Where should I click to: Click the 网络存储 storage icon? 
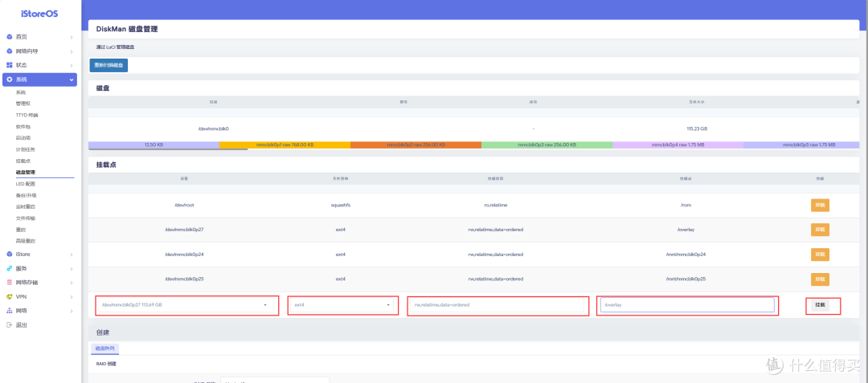point(10,283)
